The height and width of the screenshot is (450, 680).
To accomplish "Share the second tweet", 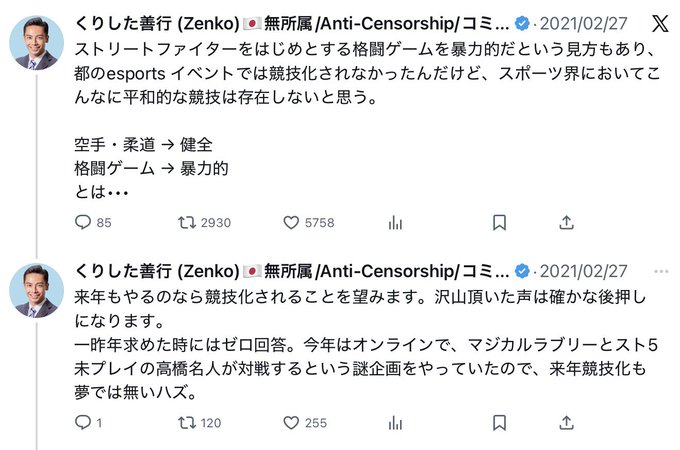I will 566,423.
